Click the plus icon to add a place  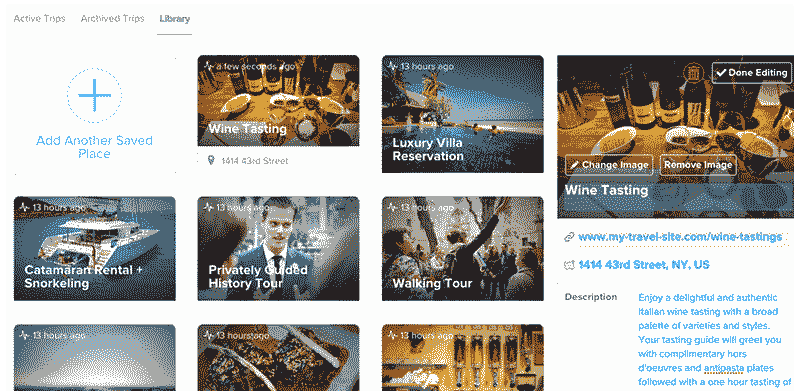(x=94, y=95)
